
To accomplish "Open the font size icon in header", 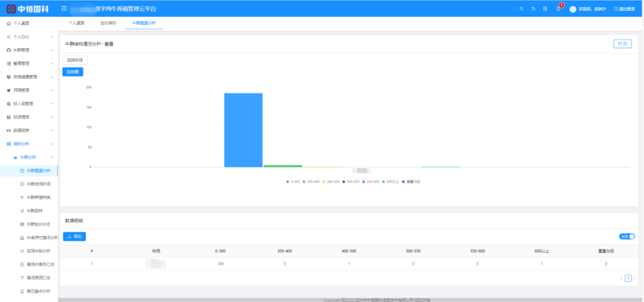I will click(533, 9).
